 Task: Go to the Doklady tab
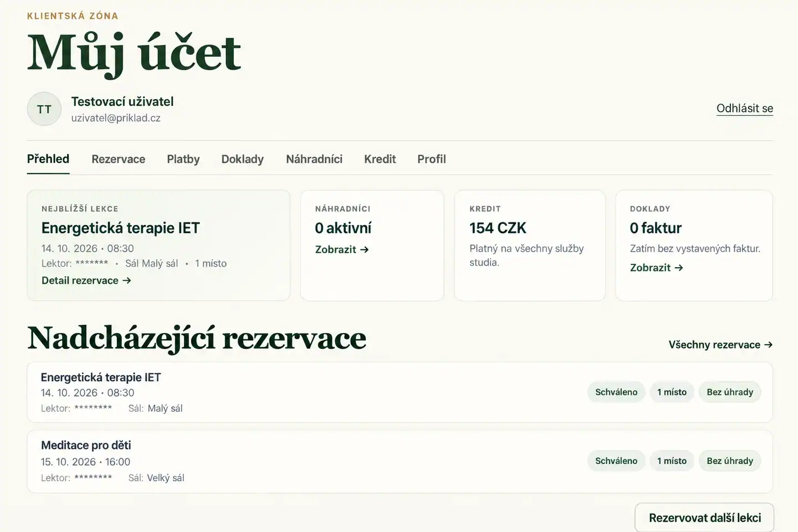(x=242, y=159)
